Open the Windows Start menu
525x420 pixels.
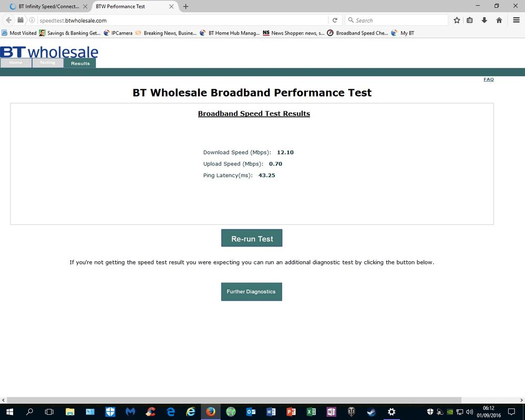click(x=9, y=412)
